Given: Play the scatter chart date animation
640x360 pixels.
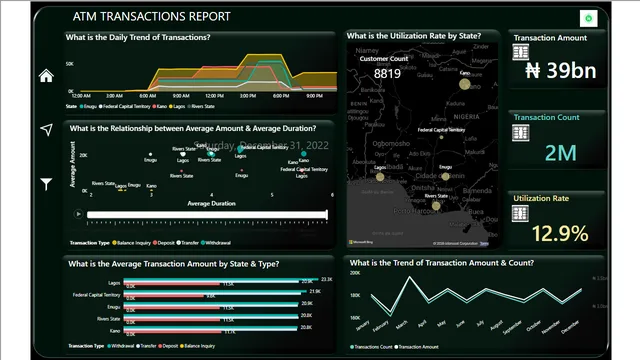Looking at the screenshot, I should pos(78,214).
